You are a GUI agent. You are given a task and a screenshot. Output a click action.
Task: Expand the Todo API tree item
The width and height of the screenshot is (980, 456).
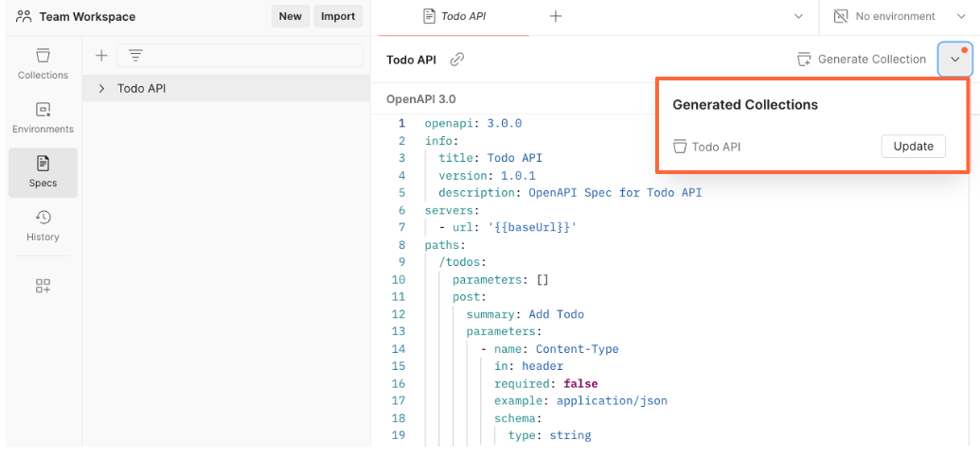tap(101, 89)
